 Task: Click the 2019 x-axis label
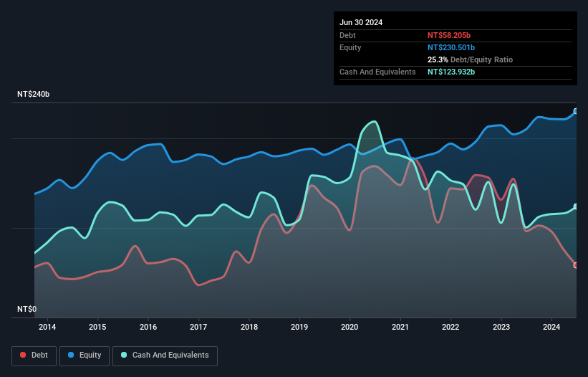[299, 327]
